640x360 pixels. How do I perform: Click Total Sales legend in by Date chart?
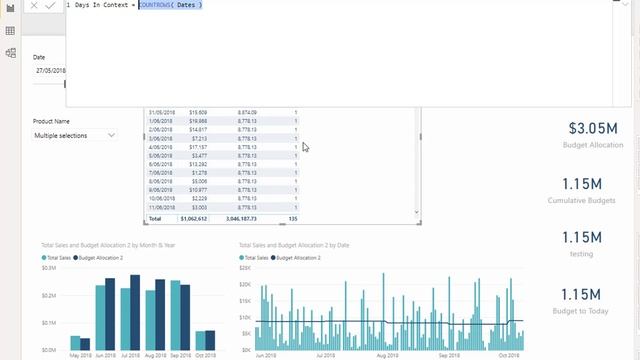coord(254,258)
